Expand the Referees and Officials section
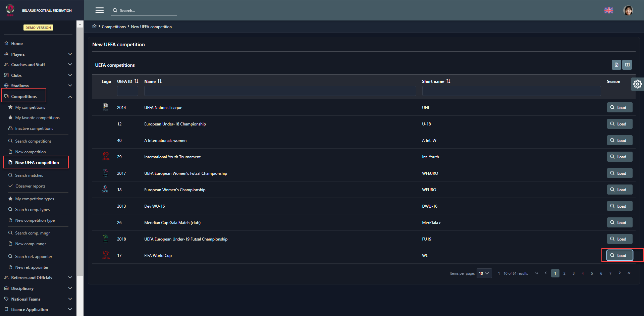 click(70, 277)
